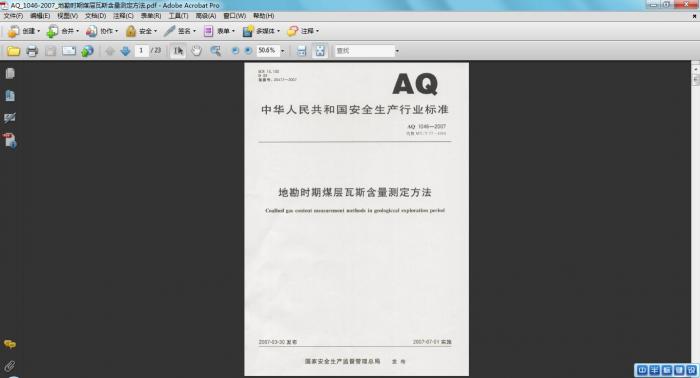The width and height of the screenshot is (700, 378).
Task: Click the Open folder icon
Action: 13,51
